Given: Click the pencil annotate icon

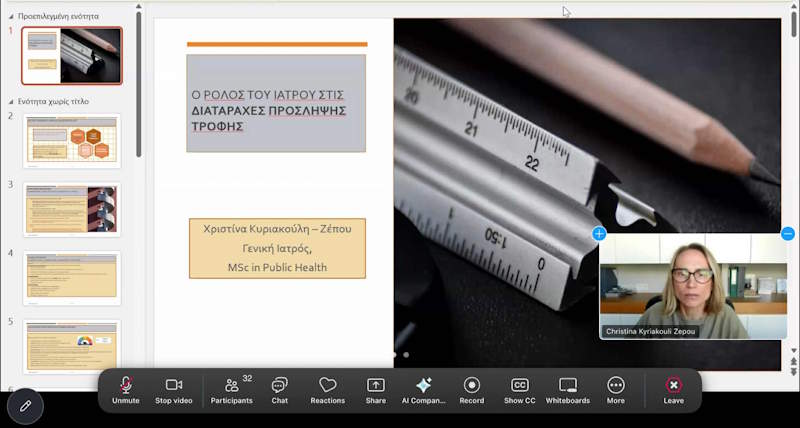Looking at the screenshot, I should (x=26, y=406).
